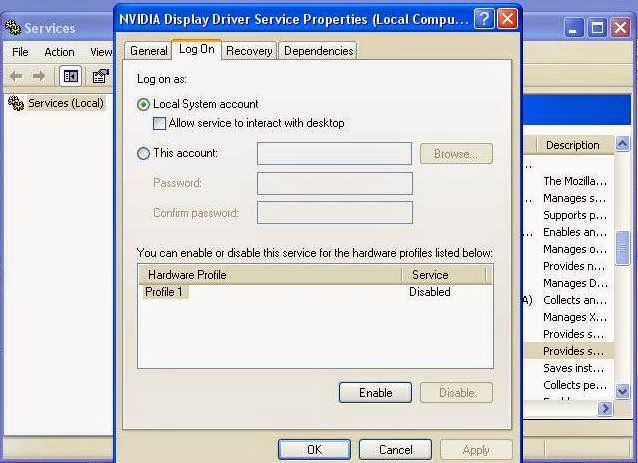The height and width of the screenshot is (463, 638).
Task: Minimize the Services window
Action: 574,28
